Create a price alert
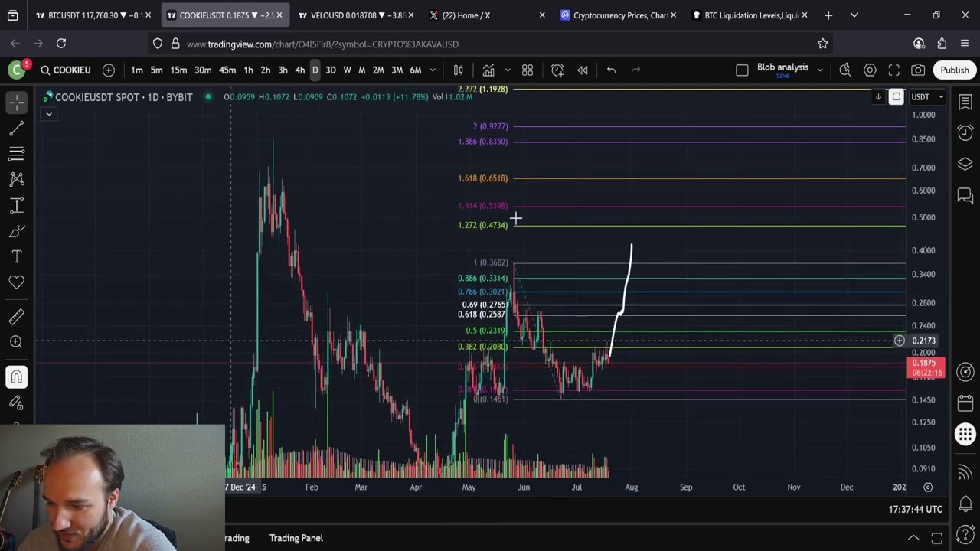This screenshot has height=551, width=980. (557, 70)
